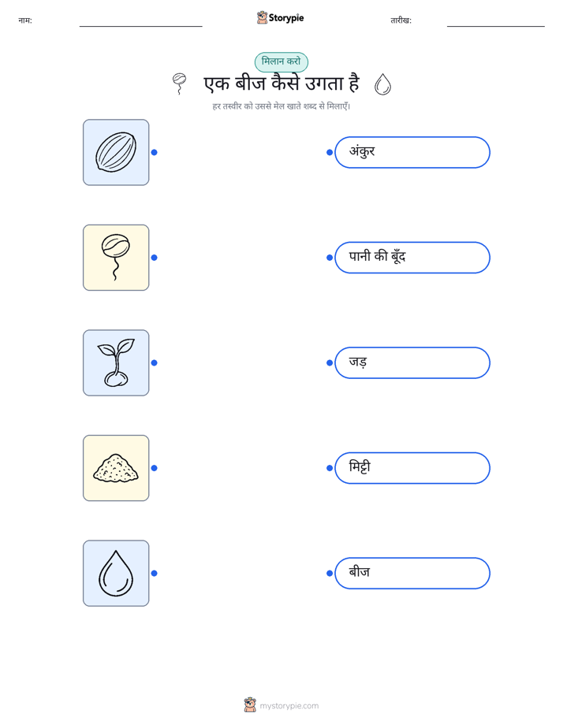Click the Storypie logo in the header
Screen dimensions: 563x728
tap(280, 17)
